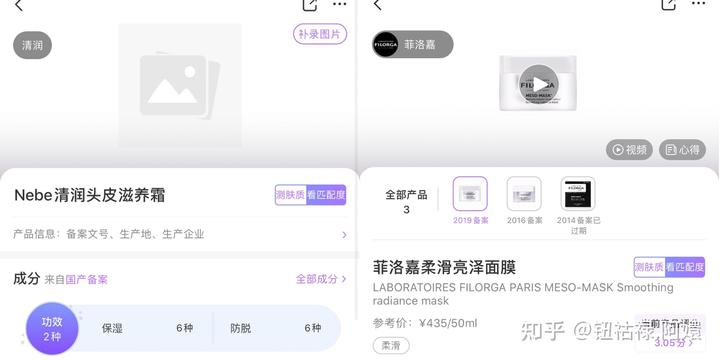The width and height of the screenshot is (720, 360).
Task: Open 视频 video button
Action: point(629,150)
